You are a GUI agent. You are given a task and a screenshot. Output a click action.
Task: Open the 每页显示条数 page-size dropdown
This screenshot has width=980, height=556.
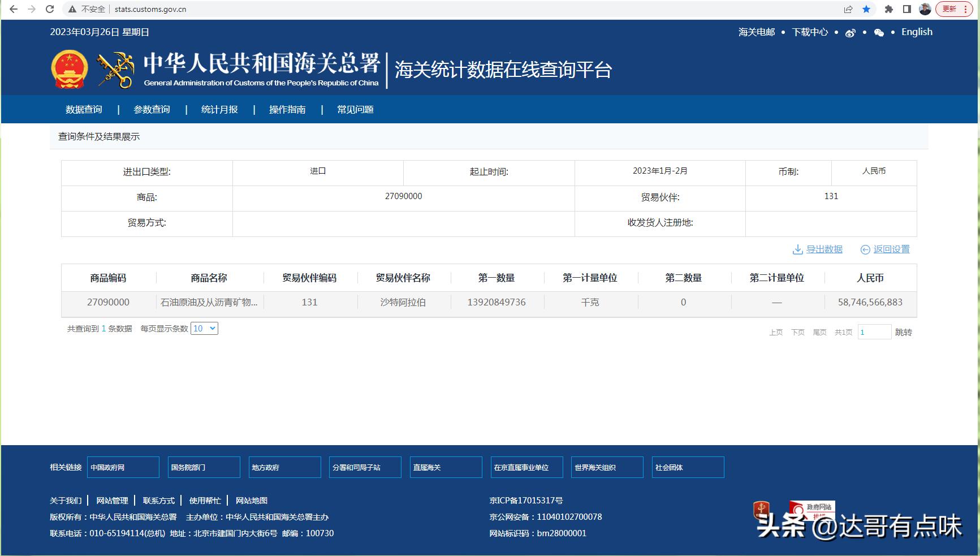click(204, 328)
